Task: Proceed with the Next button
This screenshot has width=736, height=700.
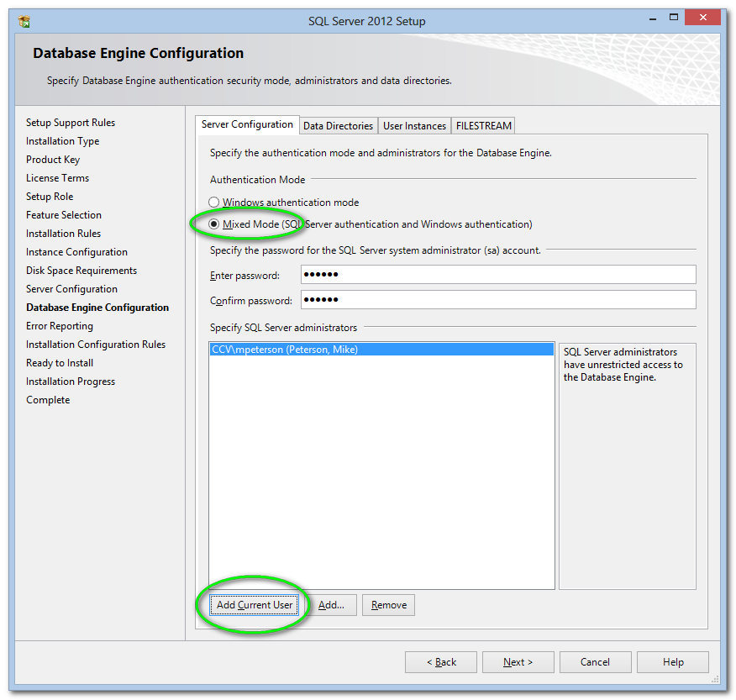Action: click(518, 662)
